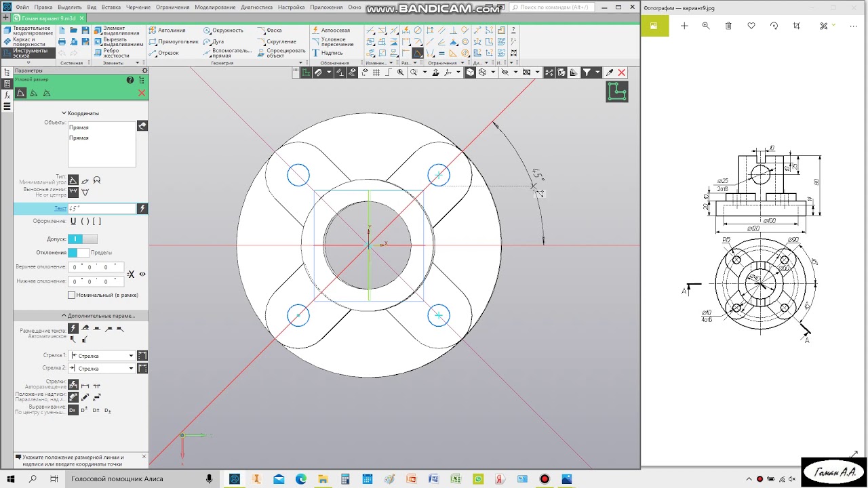The image size is (868, 488).
Task: Click the Ребро жесткости tool
Action: pos(112,53)
